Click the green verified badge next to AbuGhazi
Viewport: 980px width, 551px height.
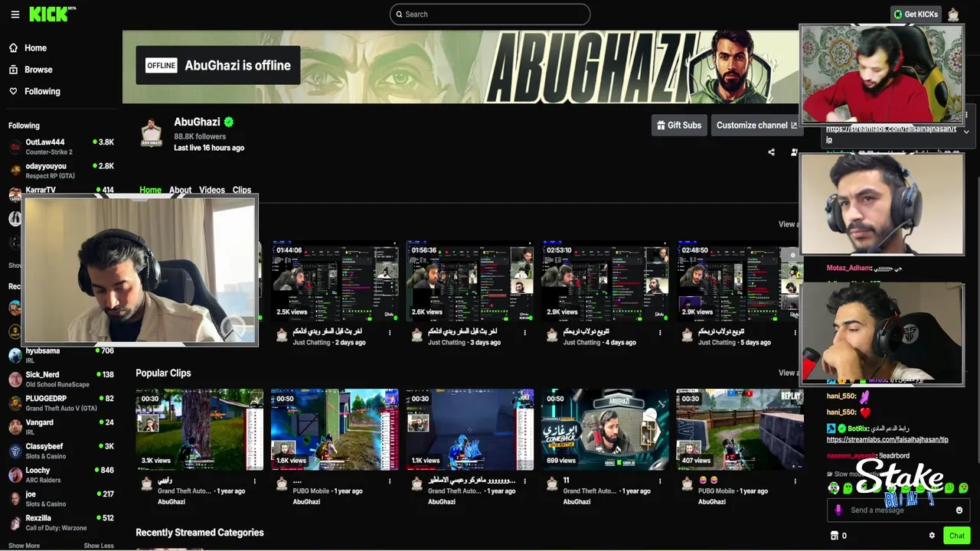click(229, 122)
